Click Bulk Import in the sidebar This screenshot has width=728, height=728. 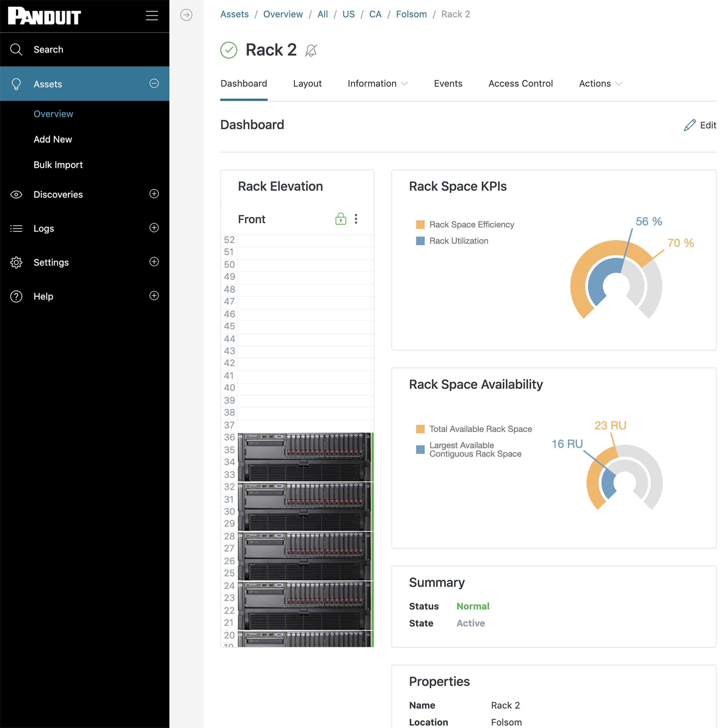(58, 165)
